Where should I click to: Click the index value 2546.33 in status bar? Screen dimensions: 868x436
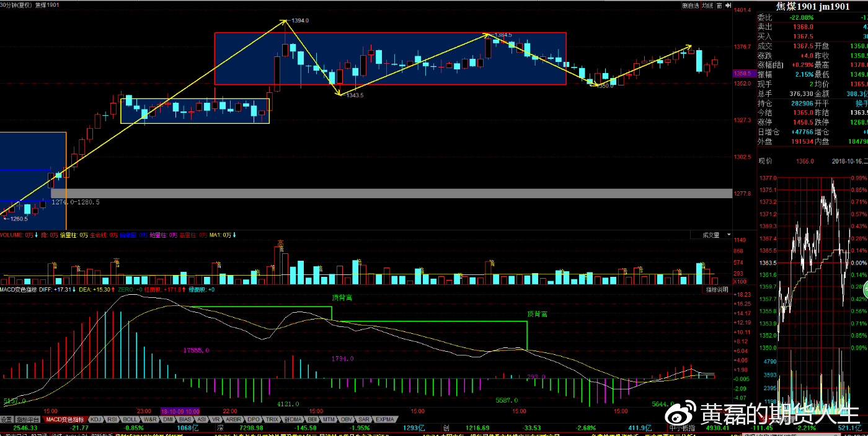[x=25, y=428]
